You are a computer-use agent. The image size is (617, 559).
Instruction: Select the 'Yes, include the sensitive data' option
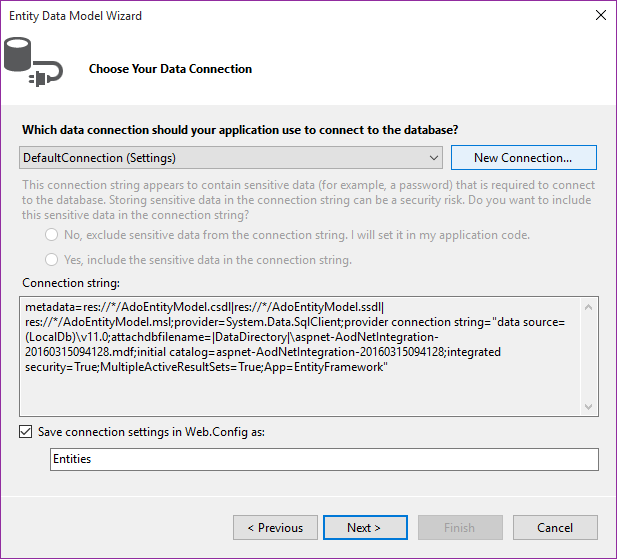click(x=52, y=260)
